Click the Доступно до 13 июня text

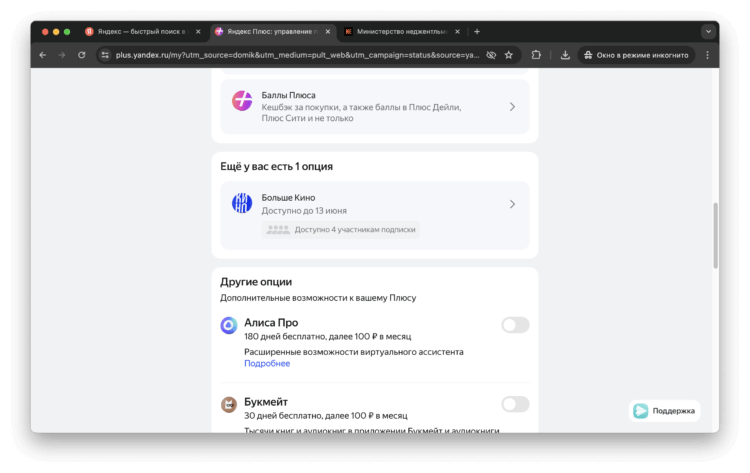[x=304, y=210]
